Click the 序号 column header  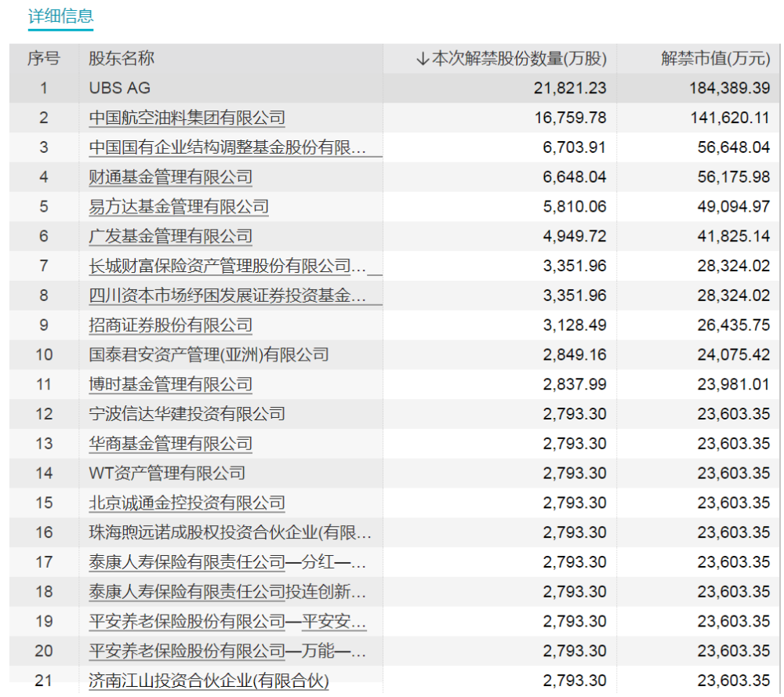pos(44,59)
